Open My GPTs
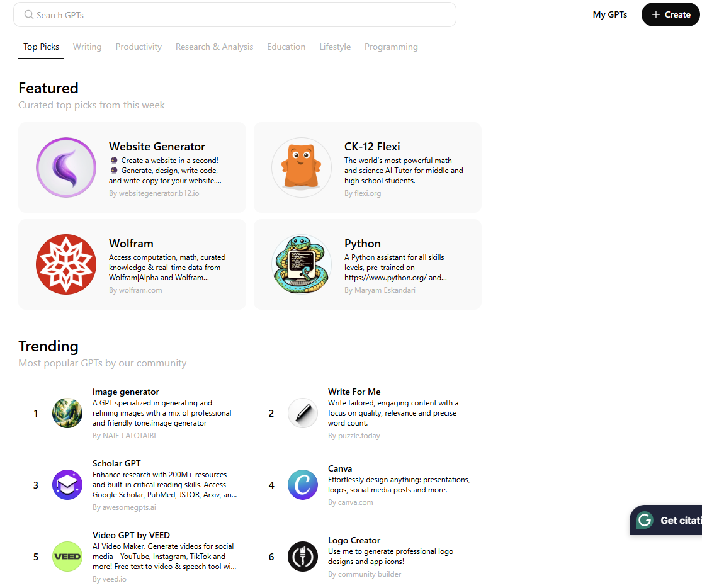Viewport: 702px width, 588px height. pos(610,14)
